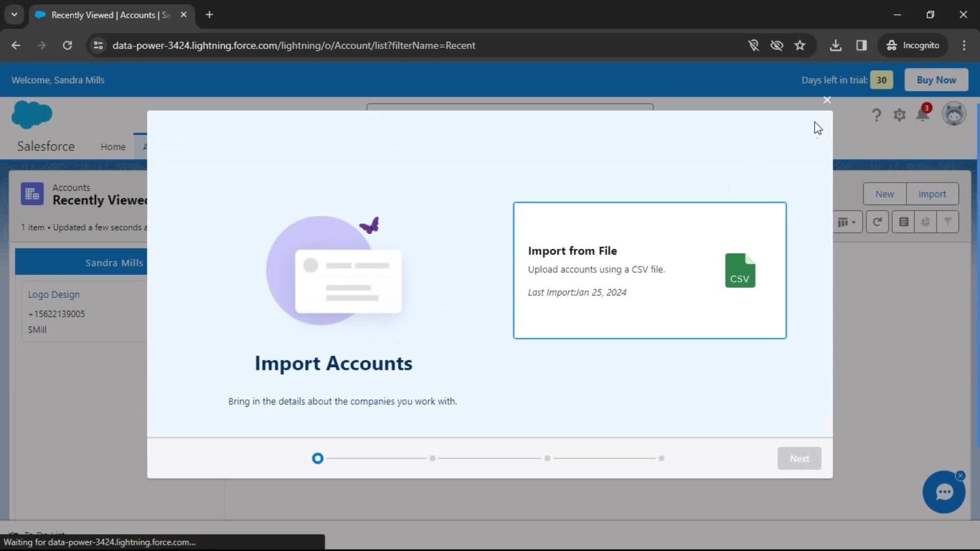
Task: Open the chat assistant bubble
Action: 944,492
